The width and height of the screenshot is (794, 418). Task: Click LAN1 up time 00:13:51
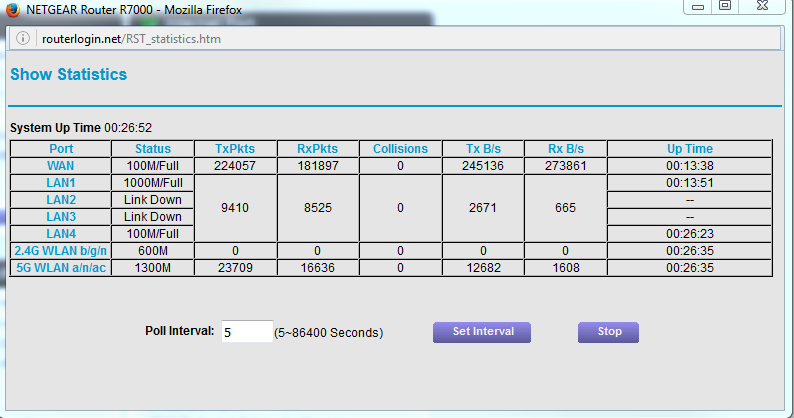[690, 183]
